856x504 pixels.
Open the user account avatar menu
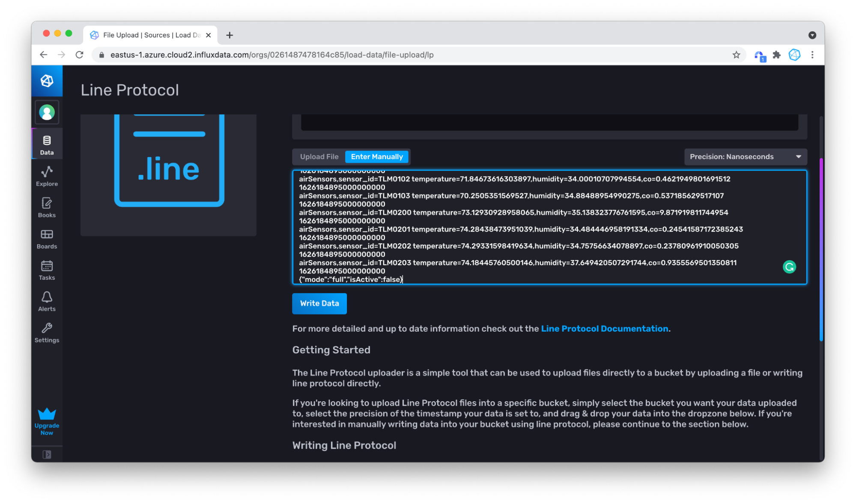pos(47,113)
